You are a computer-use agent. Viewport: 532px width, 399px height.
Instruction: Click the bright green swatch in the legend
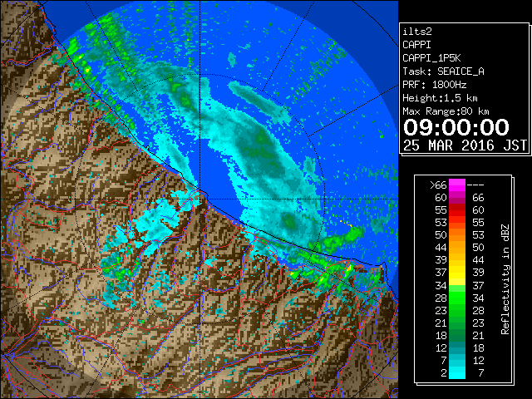457,298
